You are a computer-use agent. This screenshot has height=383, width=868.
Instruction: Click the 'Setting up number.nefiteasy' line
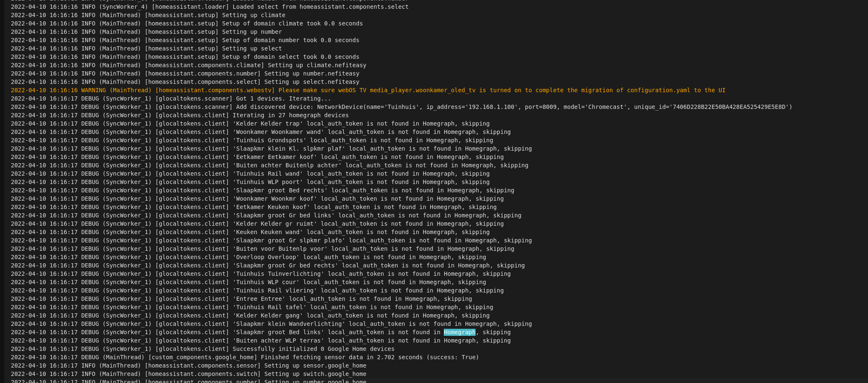(185, 74)
